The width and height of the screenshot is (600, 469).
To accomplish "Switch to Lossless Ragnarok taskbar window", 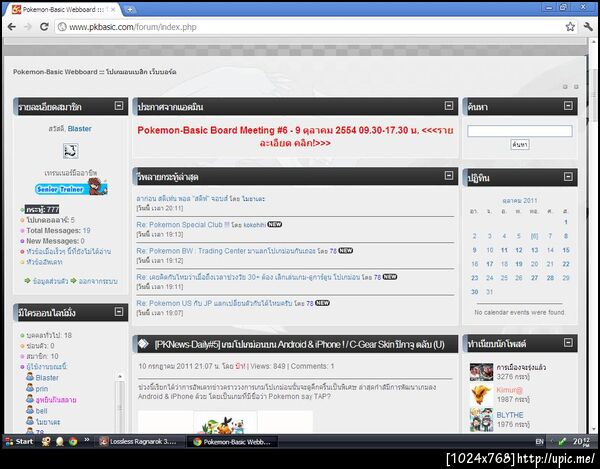I will pos(139,442).
